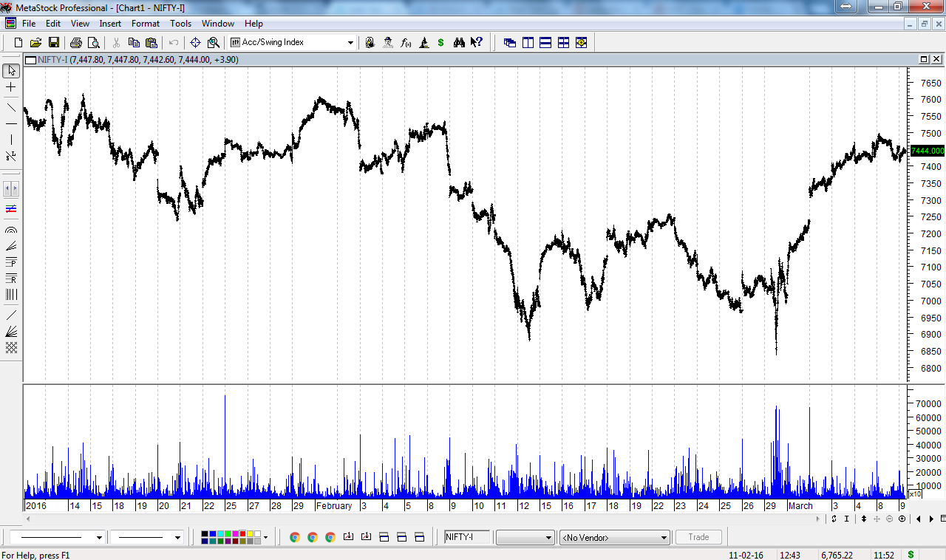Click the green dollar sign toolbar icon
946x560 pixels.
click(x=441, y=43)
